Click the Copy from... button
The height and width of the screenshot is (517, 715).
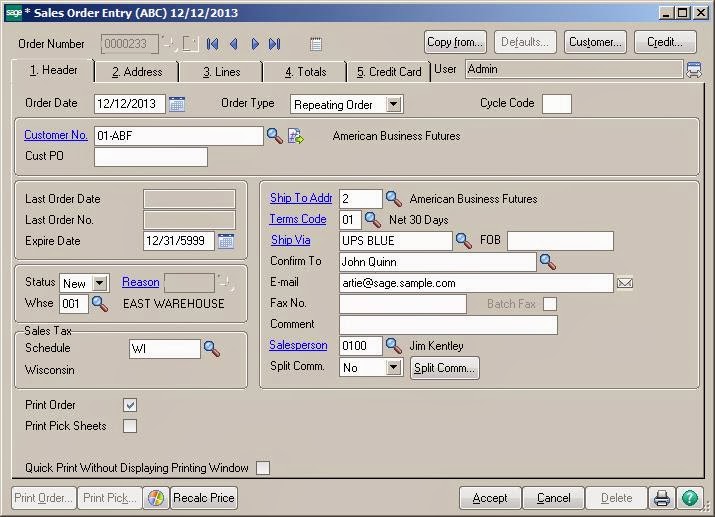(x=455, y=42)
